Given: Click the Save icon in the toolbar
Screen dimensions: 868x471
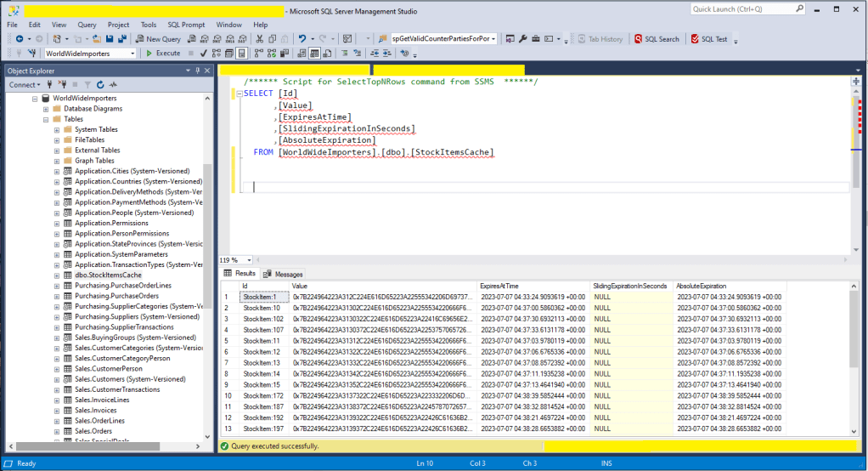Looking at the screenshot, I should click(x=110, y=39).
